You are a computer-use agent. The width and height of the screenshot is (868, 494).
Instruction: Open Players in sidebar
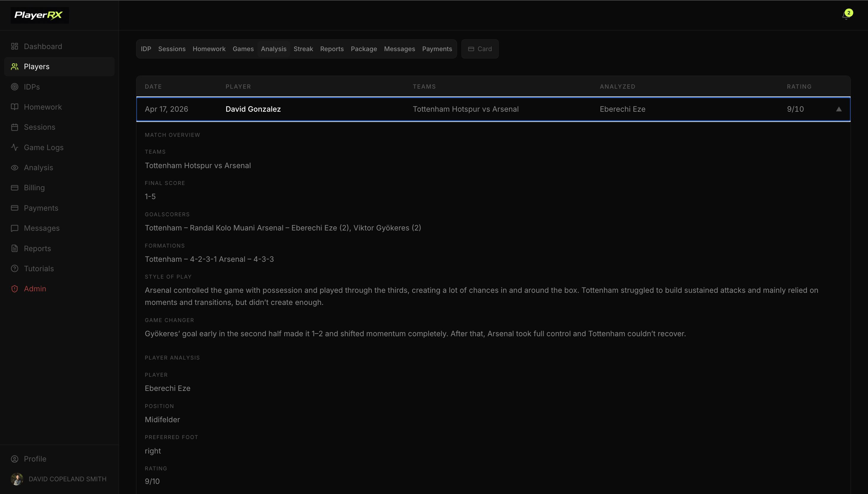(59, 66)
